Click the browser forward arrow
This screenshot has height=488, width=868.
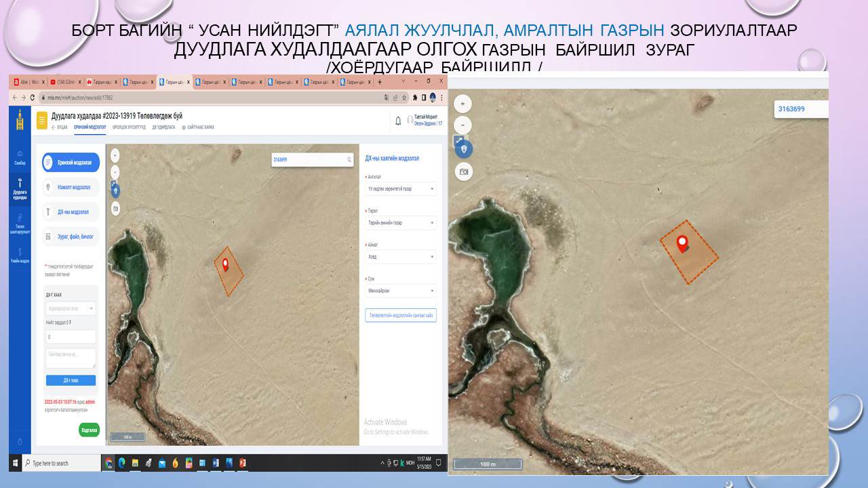[x=23, y=97]
